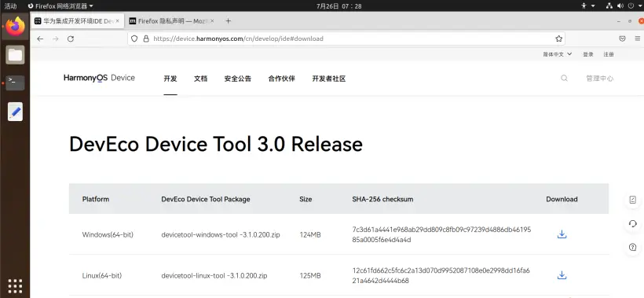Click 活动 activities in the top bar

point(11,6)
